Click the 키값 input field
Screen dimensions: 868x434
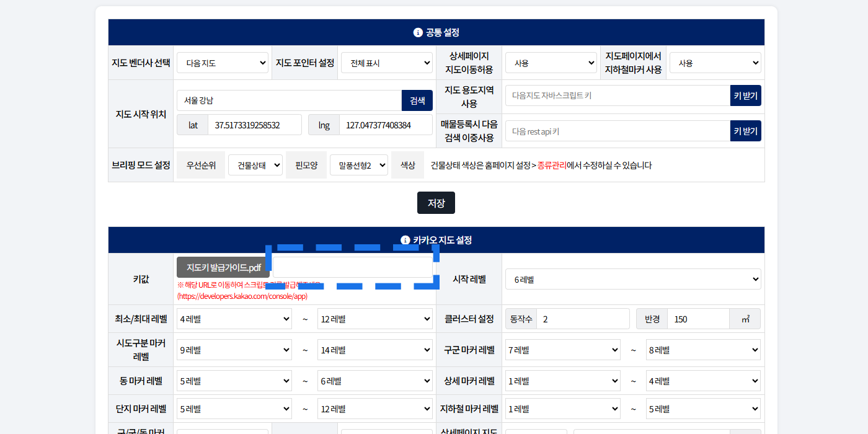tap(353, 267)
